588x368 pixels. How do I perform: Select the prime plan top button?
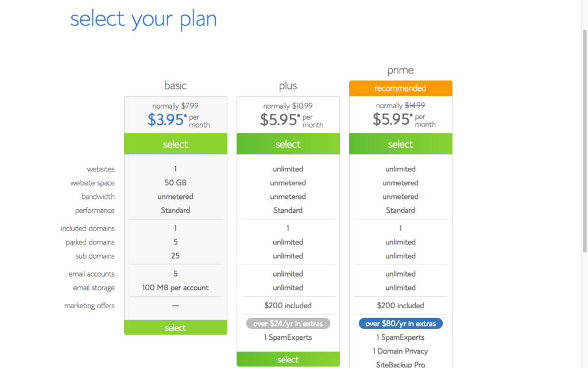400,144
